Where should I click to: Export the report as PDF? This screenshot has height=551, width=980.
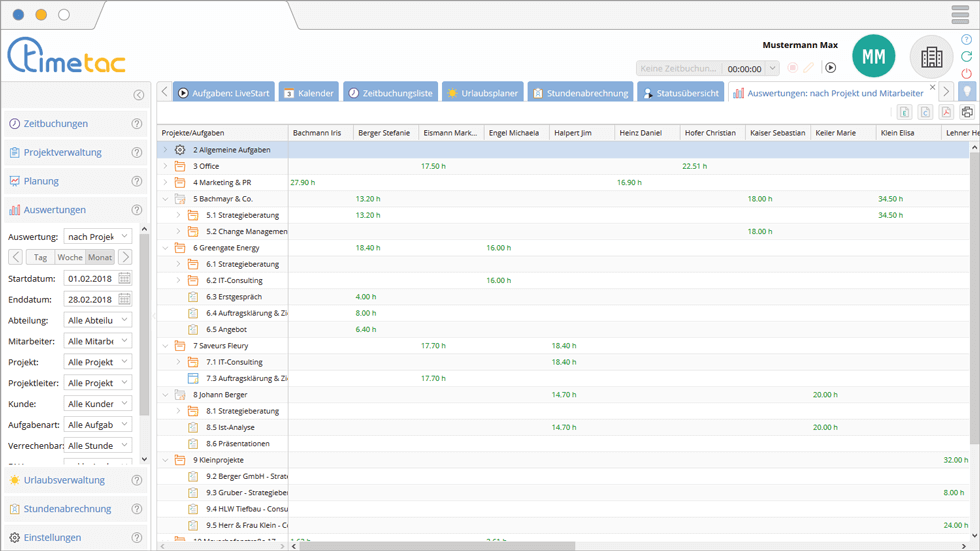tap(946, 112)
